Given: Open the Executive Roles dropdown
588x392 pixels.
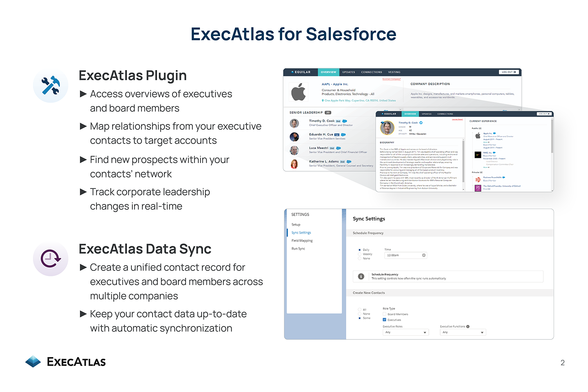Looking at the screenshot, I should (406, 332).
